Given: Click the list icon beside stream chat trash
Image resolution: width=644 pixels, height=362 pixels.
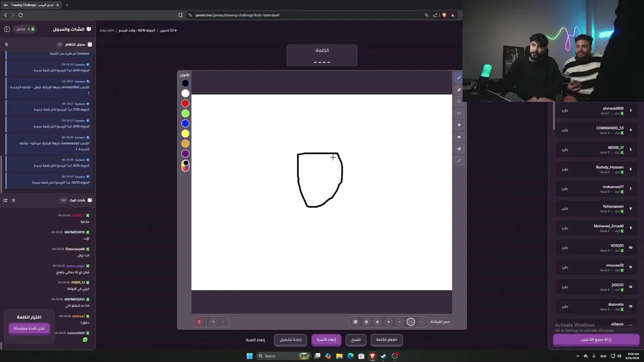Looking at the screenshot, I should [x=6, y=200].
